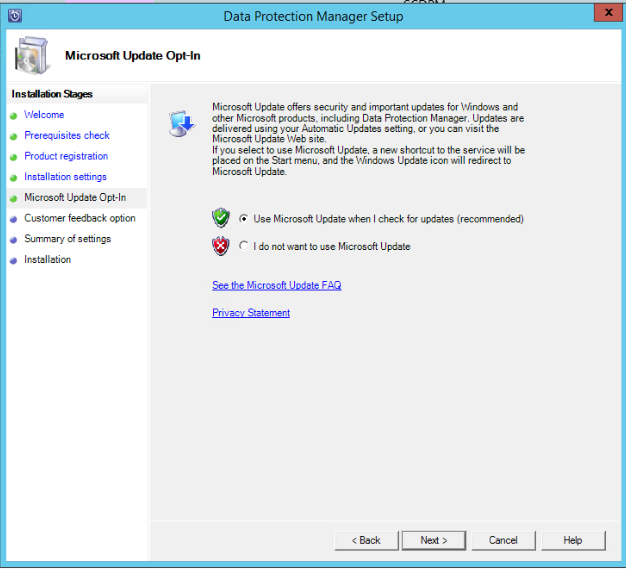Open See the Microsoft Update FAQ link
This screenshot has width=626, height=569.
click(276, 285)
